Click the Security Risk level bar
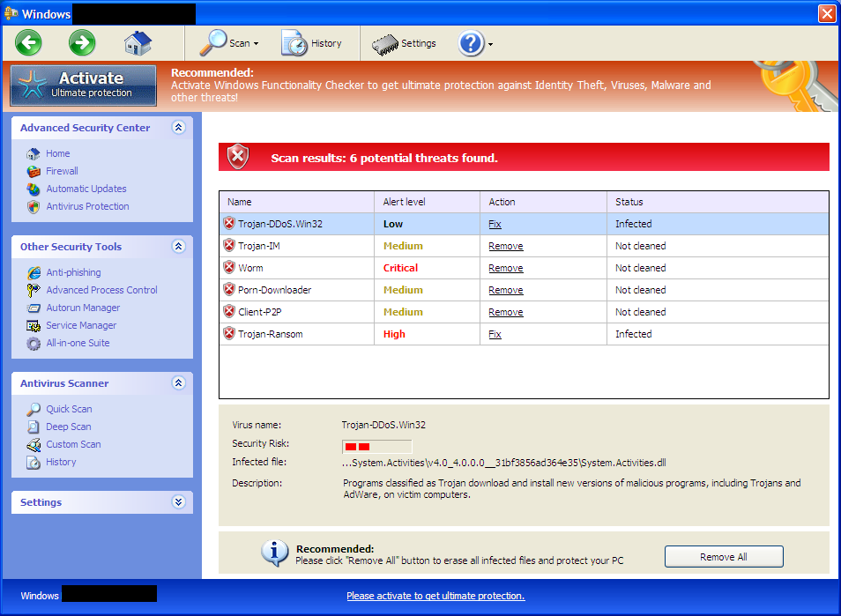Viewport: 841px width, 616px height. pyautogui.click(x=377, y=446)
